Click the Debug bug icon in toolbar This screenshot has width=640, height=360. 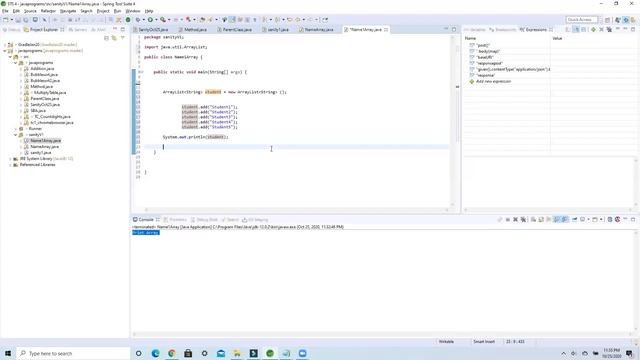138,20
